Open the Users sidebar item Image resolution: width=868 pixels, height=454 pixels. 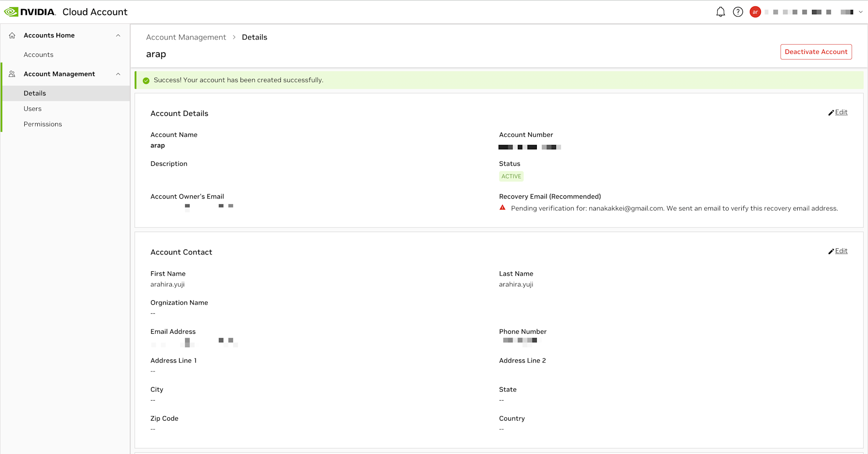tap(33, 109)
